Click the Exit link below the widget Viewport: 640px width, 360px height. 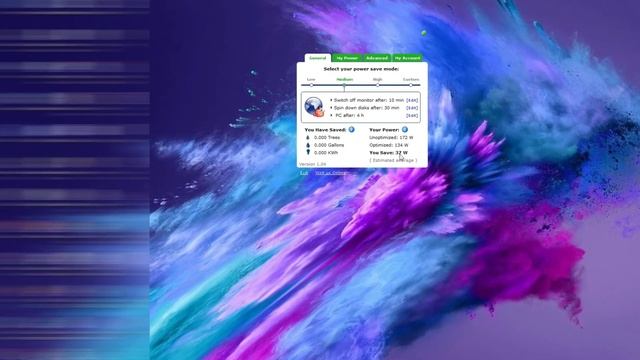pyautogui.click(x=304, y=173)
